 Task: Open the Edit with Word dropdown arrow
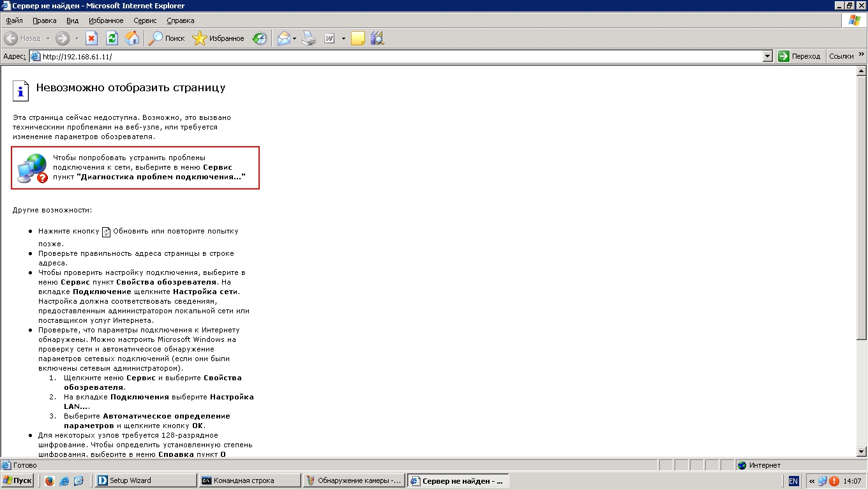tap(343, 38)
